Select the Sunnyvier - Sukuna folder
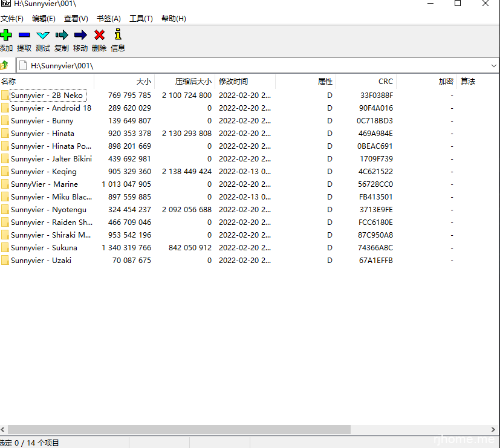The height and width of the screenshot is (448, 500). point(44,248)
